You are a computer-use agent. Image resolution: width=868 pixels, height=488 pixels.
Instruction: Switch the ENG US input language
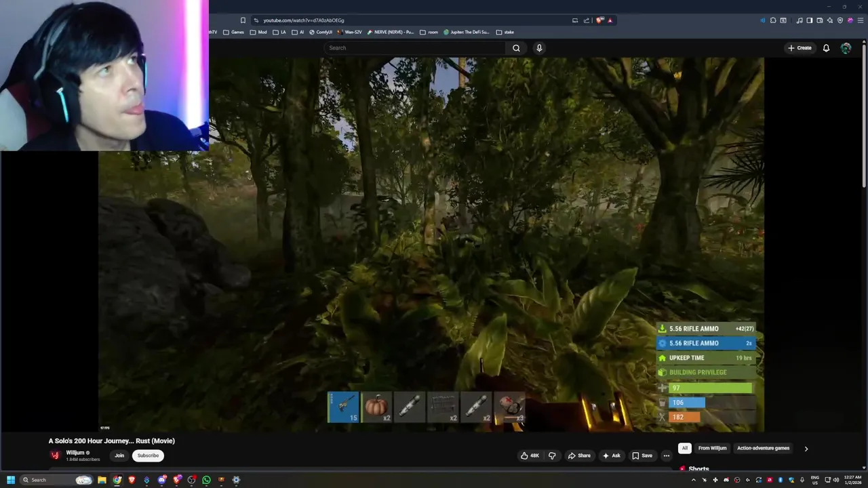pyautogui.click(x=815, y=480)
